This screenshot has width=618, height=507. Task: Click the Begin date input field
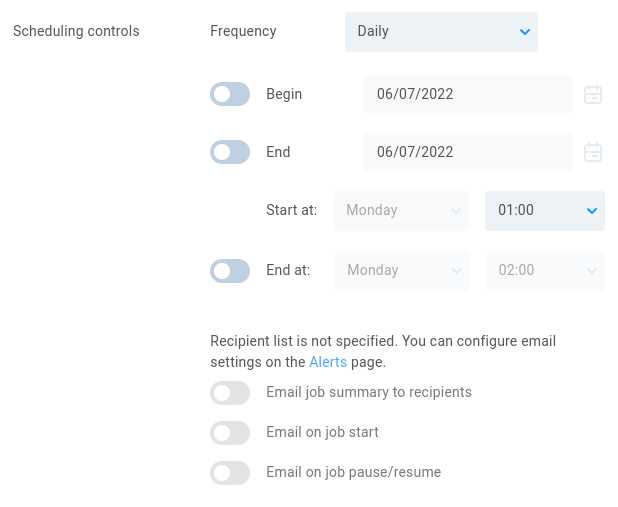tap(468, 94)
